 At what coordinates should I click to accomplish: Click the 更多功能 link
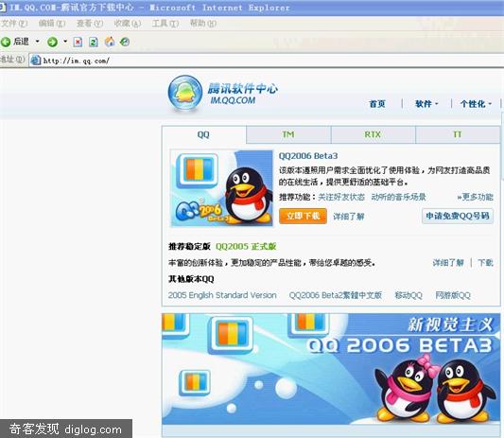coord(475,197)
